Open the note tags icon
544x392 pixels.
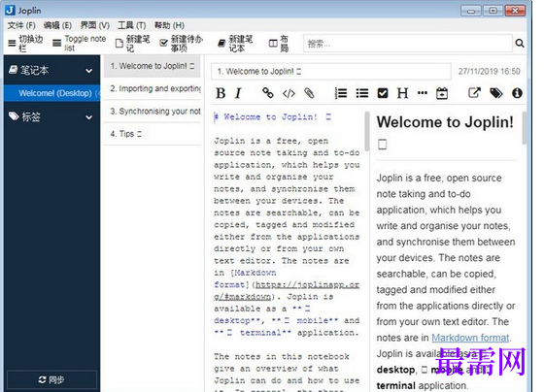point(495,93)
